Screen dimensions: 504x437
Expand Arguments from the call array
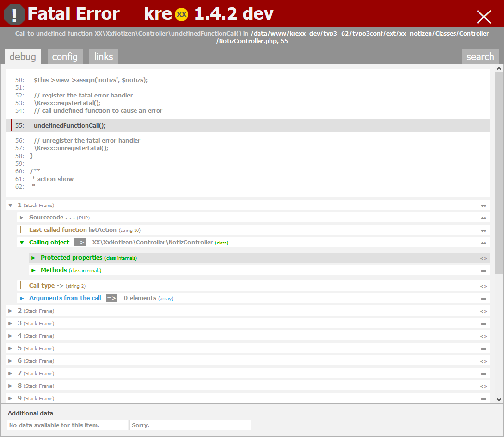[22, 298]
